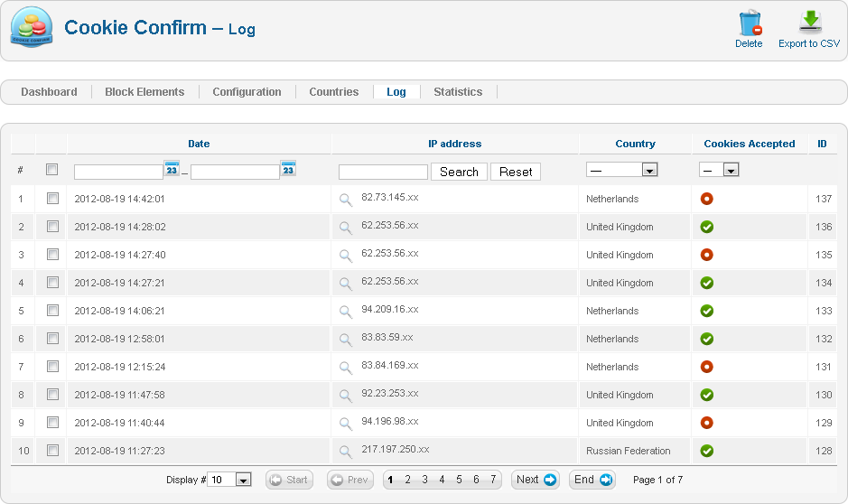848x504 pixels.
Task: Click the red not-accepted icon in row 135
Action: pos(706,255)
